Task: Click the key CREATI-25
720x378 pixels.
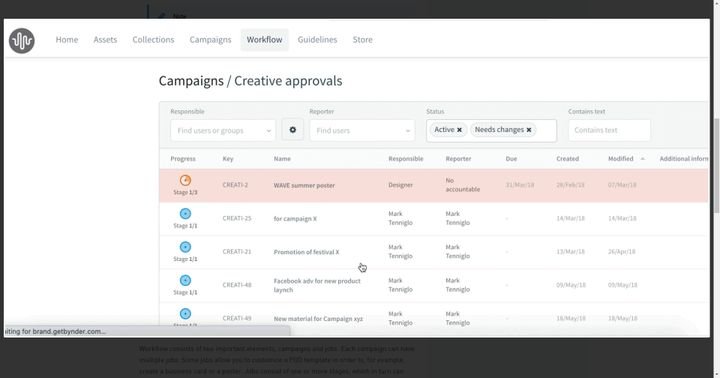Action: (x=237, y=218)
